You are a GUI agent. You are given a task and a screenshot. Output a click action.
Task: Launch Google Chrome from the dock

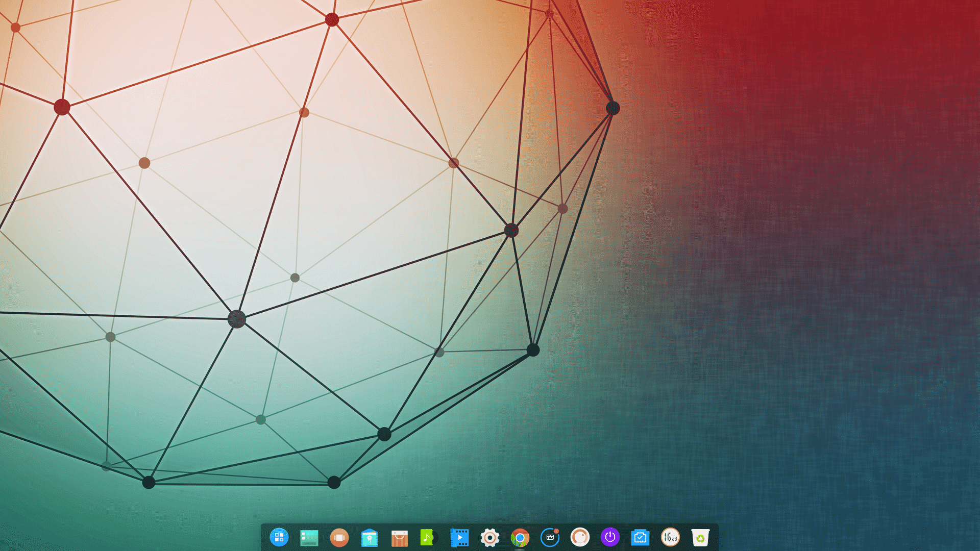click(520, 537)
